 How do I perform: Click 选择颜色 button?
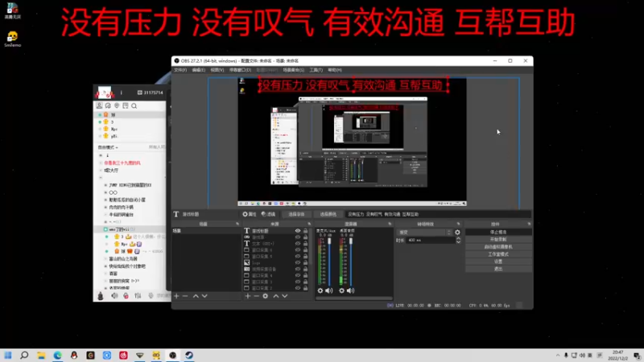coord(328,214)
